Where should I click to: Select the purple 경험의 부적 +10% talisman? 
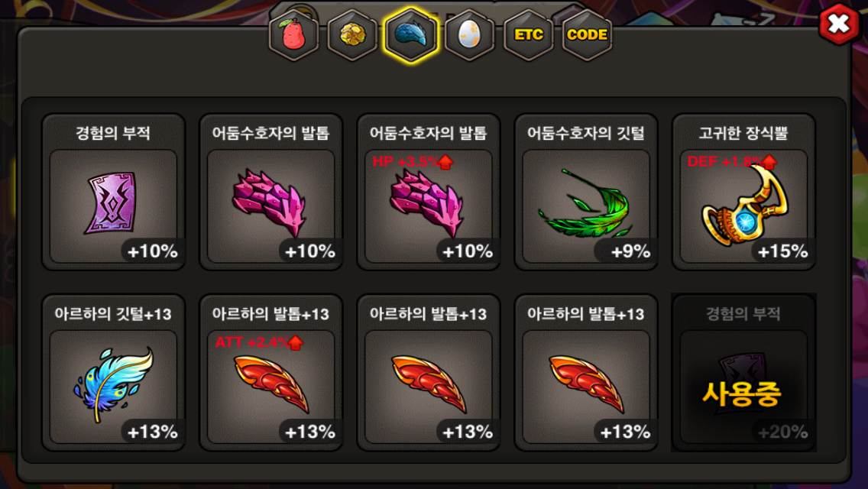114,192
